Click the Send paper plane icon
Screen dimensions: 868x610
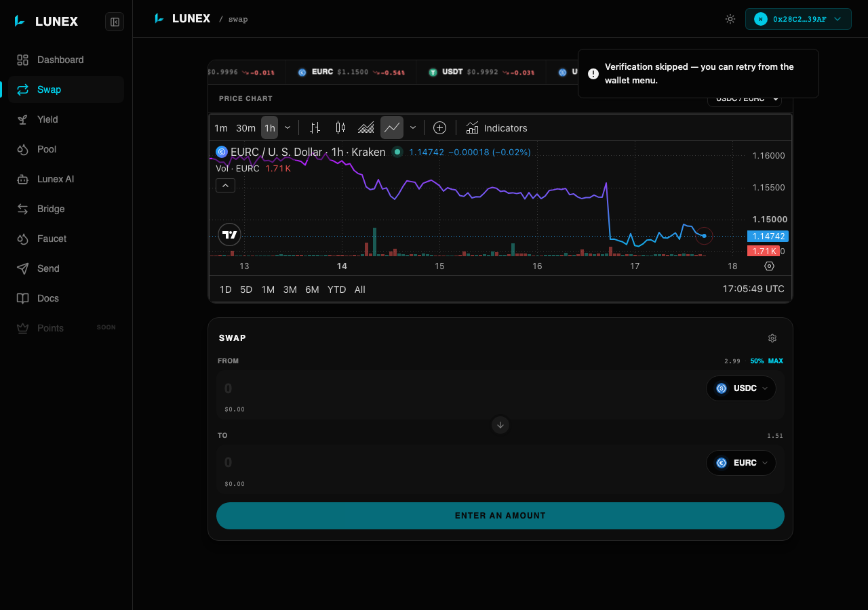[x=23, y=268]
